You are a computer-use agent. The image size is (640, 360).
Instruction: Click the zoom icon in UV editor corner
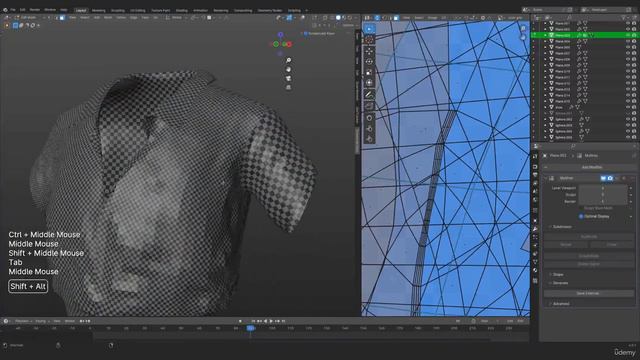(523, 29)
